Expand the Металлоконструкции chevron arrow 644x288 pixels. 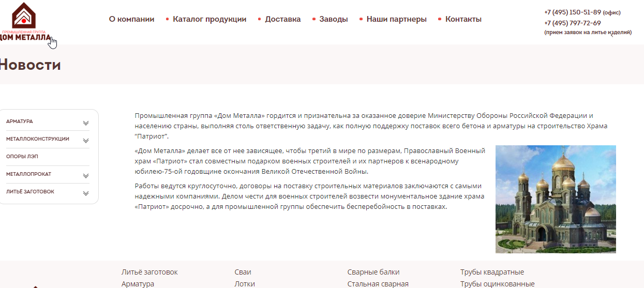click(86, 141)
